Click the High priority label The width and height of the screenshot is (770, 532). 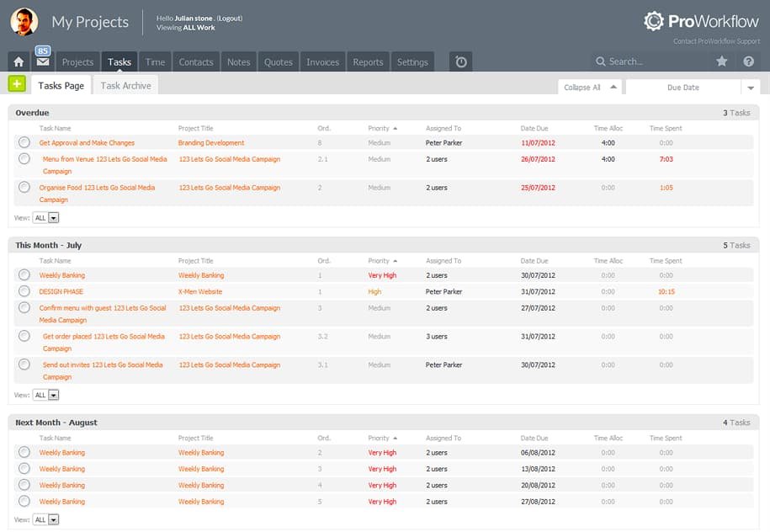click(x=374, y=291)
